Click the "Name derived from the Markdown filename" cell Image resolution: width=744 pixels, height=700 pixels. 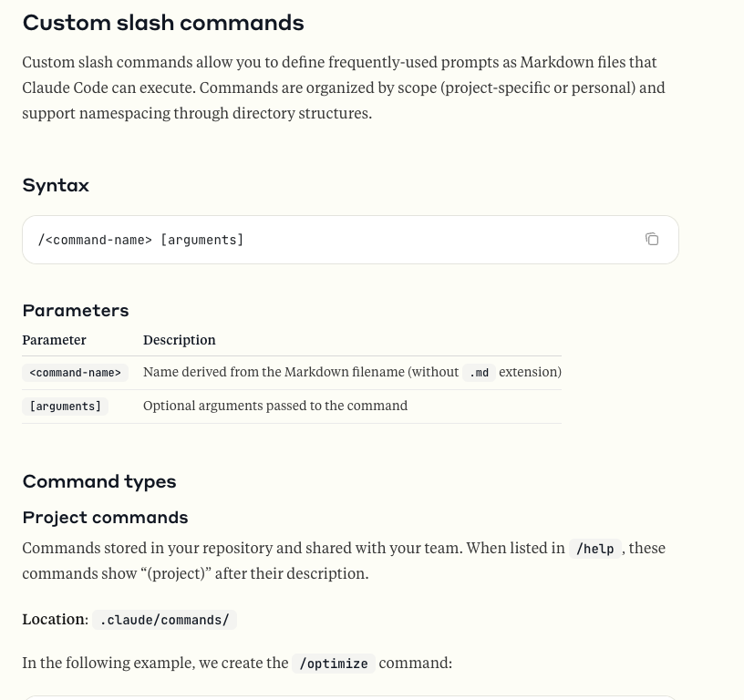point(301,372)
